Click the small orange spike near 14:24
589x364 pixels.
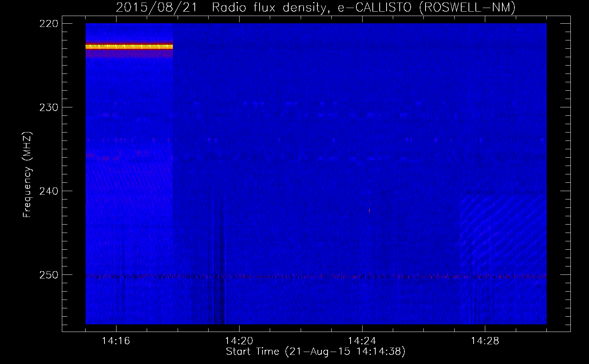pyautogui.click(x=369, y=210)
